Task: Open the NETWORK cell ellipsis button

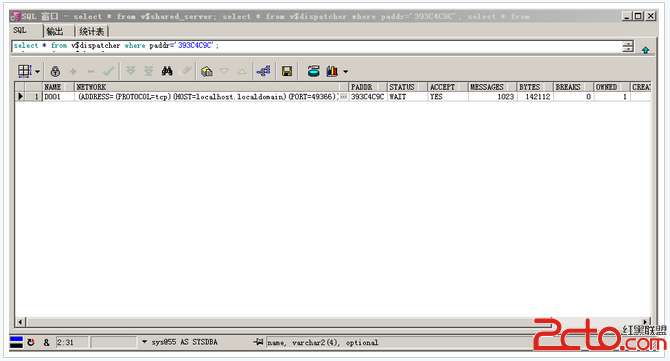Action: (x=344, y=97)
